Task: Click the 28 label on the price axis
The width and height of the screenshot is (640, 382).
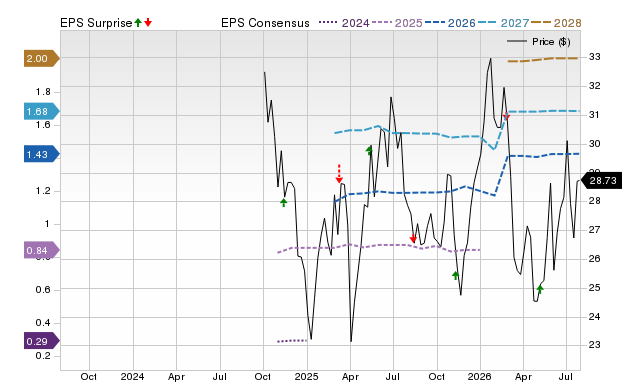Action: tap(595, 201)
